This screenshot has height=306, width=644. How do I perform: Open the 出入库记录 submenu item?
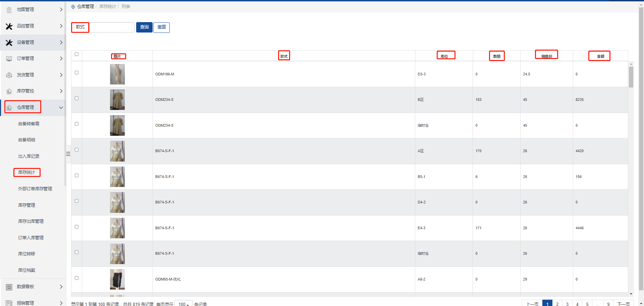click(x=29, y=156)
